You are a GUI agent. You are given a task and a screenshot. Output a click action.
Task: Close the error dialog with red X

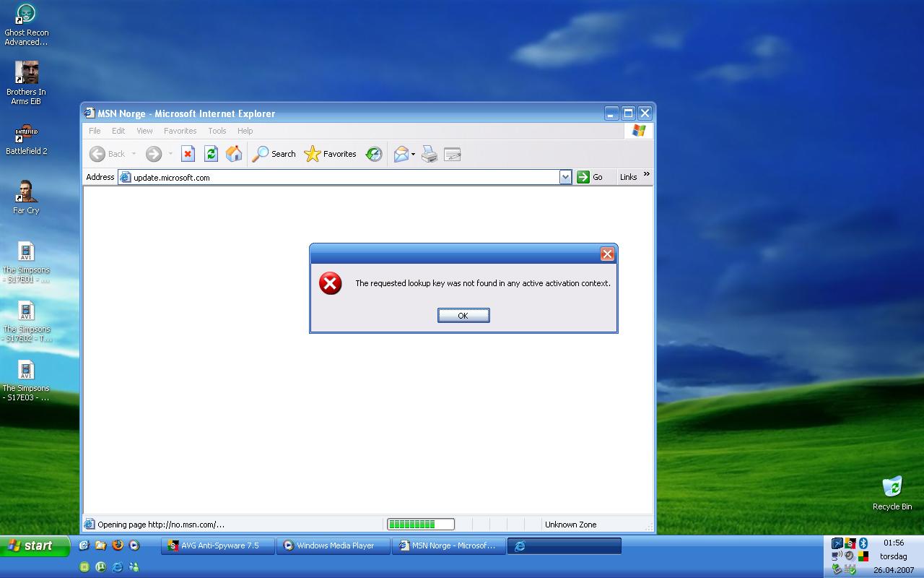pos(607,254)
